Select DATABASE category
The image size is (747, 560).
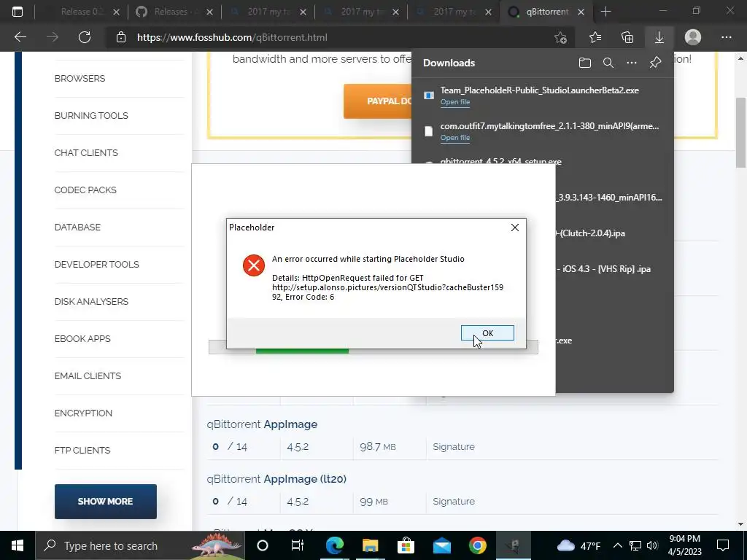point(77,227)
